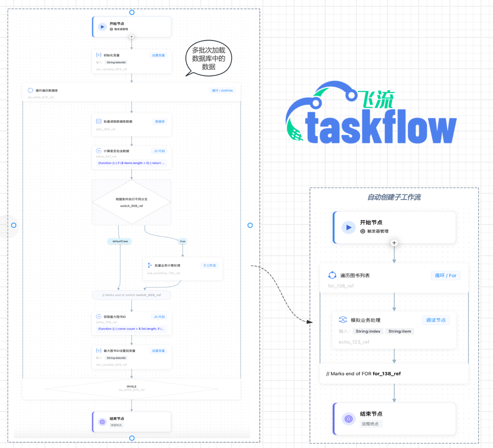Click loop icon beside 遍历图书列表
Screen dimensions: 493x448
click(332, 275)
